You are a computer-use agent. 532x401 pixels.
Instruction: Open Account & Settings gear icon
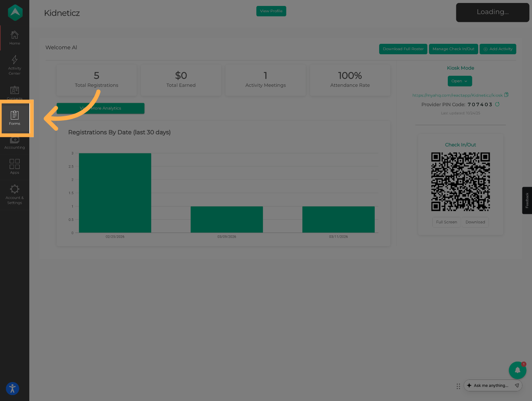(x=14, y=194)
